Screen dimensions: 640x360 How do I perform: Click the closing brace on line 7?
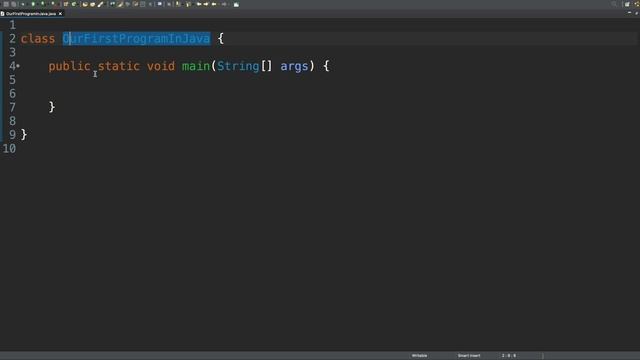coord(52,107)
